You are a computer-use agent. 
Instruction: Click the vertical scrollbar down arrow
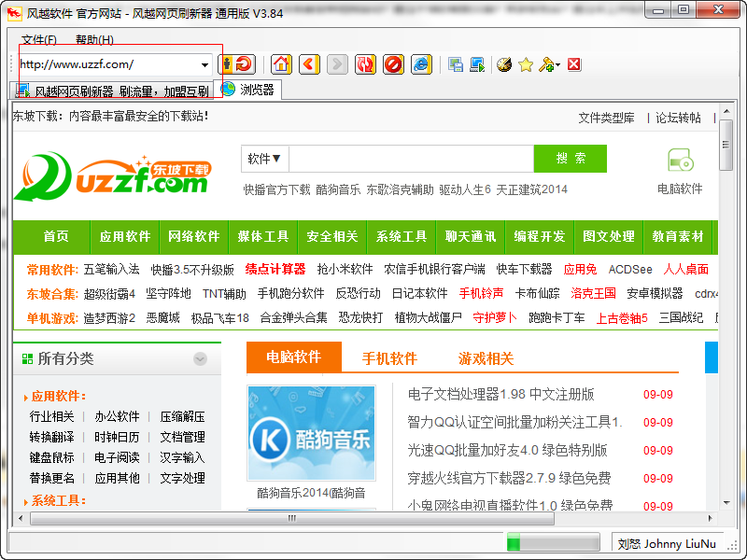click(x=726, y=503)
